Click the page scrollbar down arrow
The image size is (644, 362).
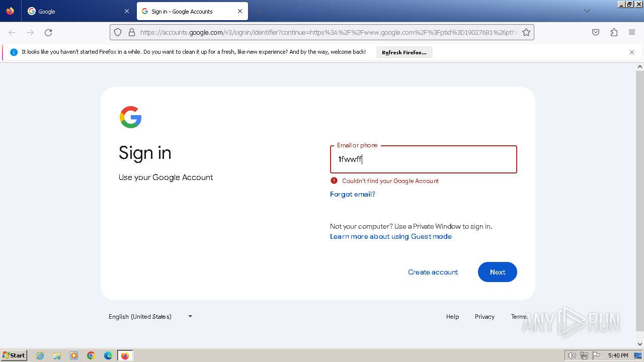[x=640, y=344]
